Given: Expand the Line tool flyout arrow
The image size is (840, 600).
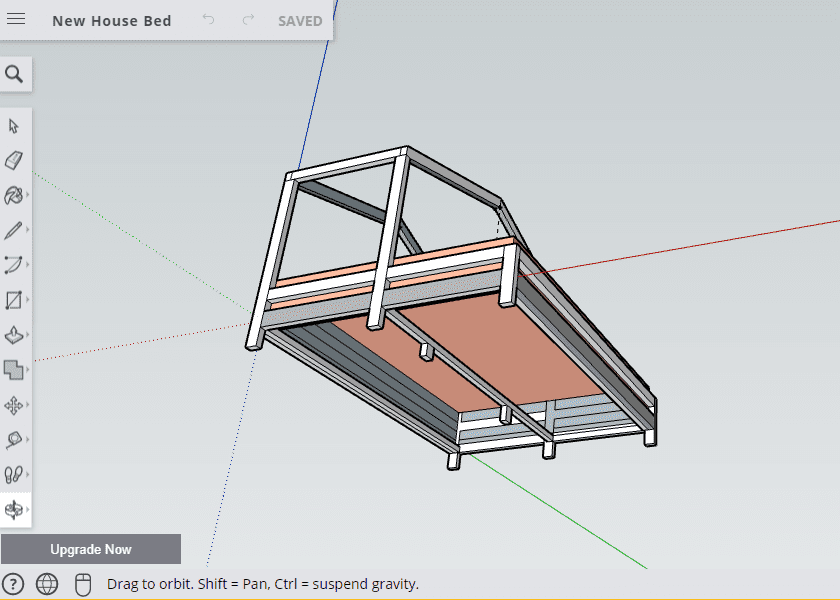Looking at the screenshot, I should click(x=27, y=230).
